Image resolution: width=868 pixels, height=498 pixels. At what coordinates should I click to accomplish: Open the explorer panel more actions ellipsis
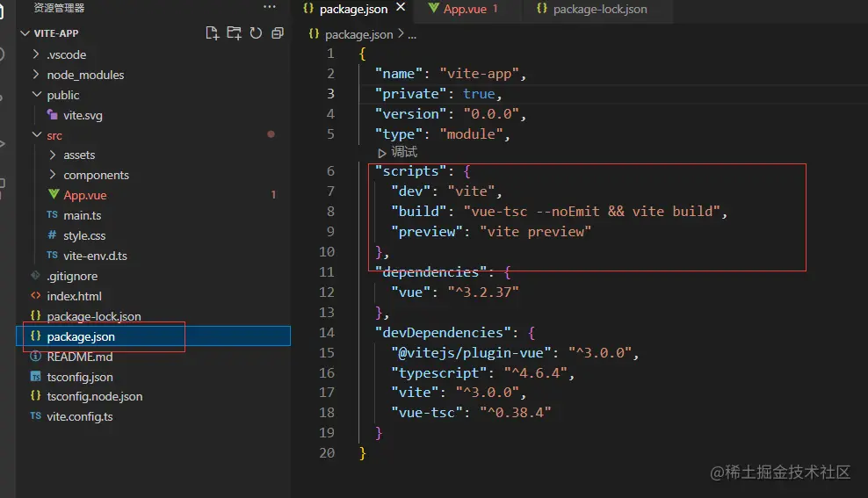270,7
